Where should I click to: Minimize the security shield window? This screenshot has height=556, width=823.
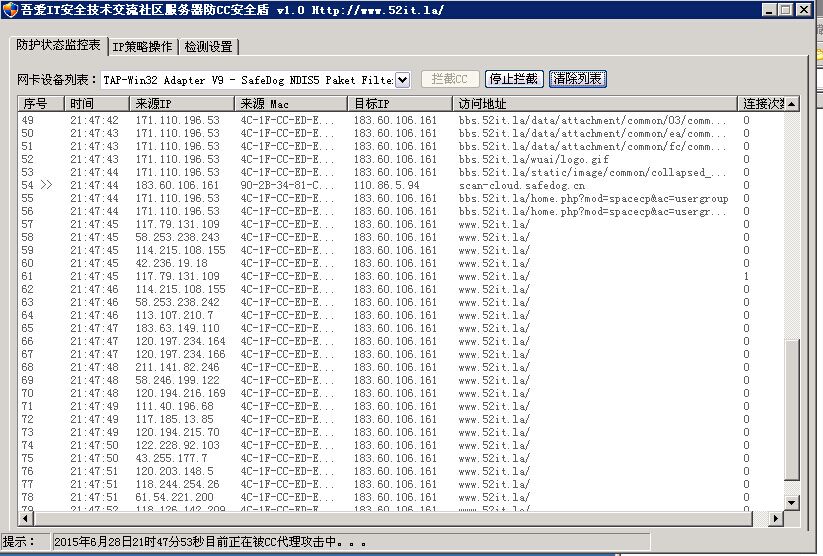(x=769, y=9)
